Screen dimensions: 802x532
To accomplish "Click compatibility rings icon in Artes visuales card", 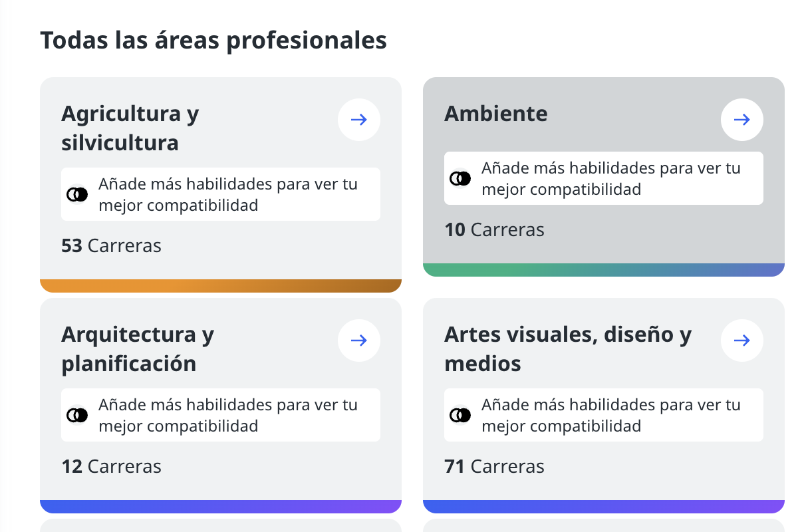I will (460, 415).
